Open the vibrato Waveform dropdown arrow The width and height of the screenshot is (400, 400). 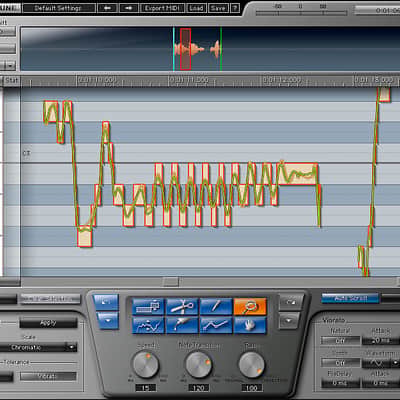[x=396, y=362]
